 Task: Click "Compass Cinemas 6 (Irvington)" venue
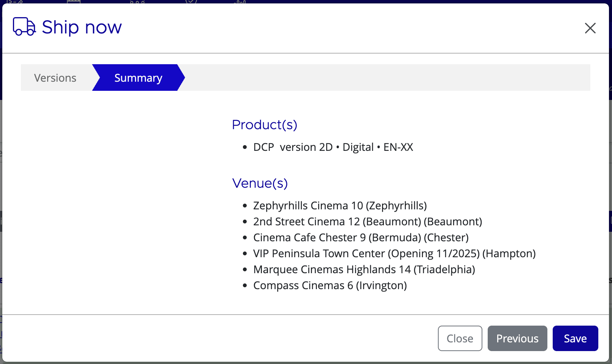(x=330, y=285)
